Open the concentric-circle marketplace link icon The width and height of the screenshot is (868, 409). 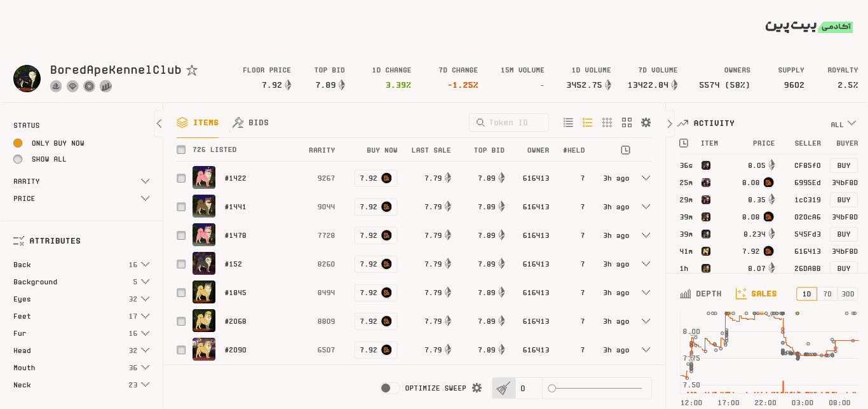point(89,86)
